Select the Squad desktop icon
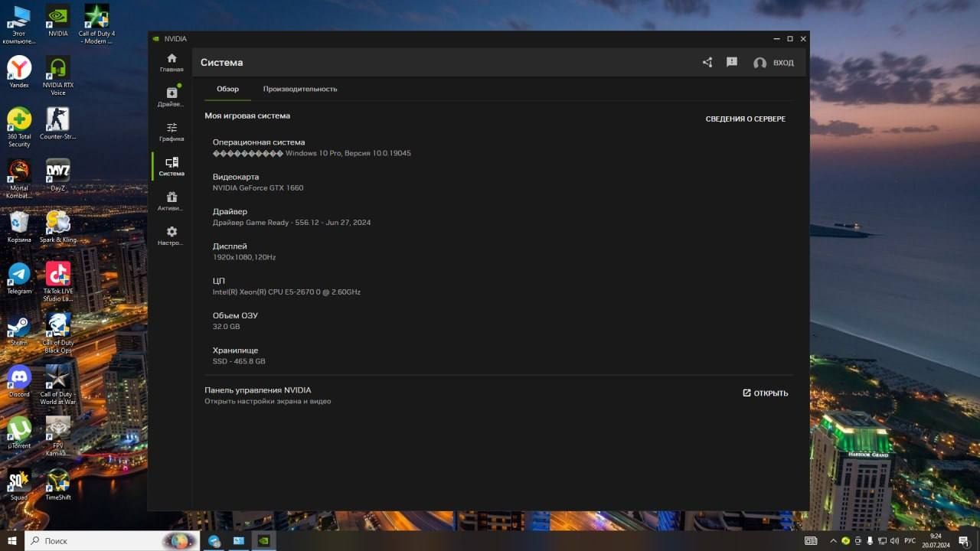 (19, 484)
